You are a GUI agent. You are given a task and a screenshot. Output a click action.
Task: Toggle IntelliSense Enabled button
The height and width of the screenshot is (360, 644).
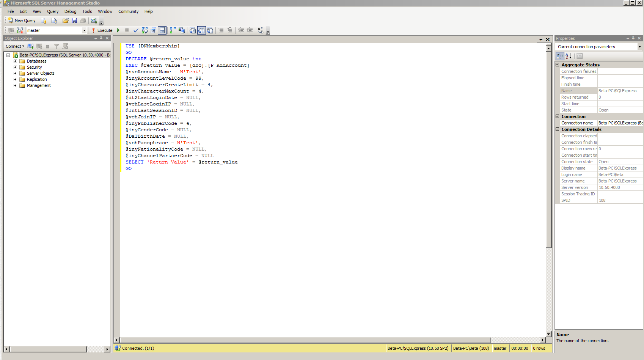(162, 30)
